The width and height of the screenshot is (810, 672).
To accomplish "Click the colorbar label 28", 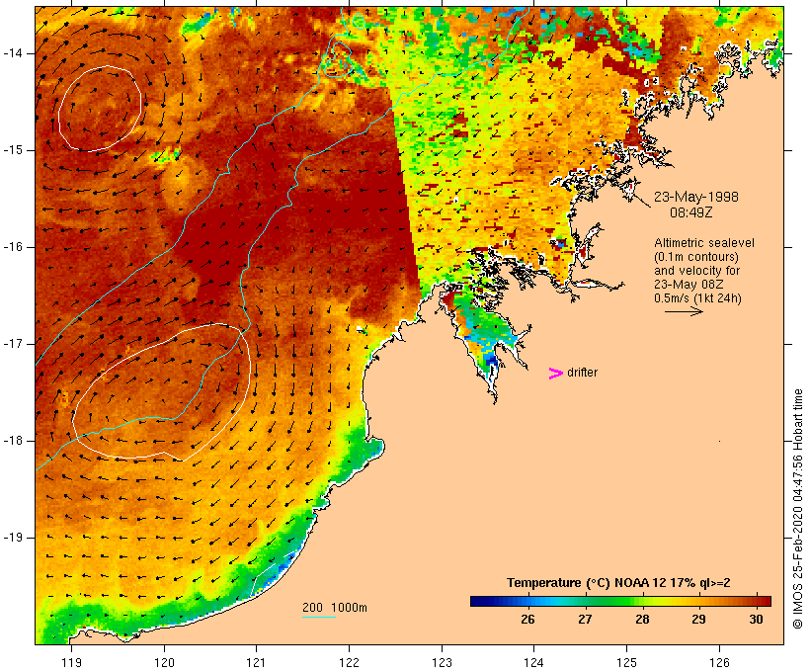I will [642, 619].
